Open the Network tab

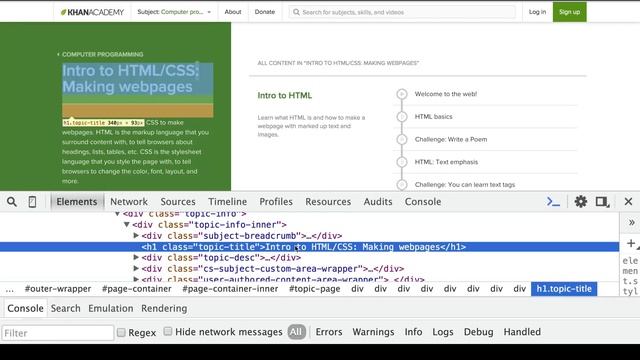tap(129, 202)
